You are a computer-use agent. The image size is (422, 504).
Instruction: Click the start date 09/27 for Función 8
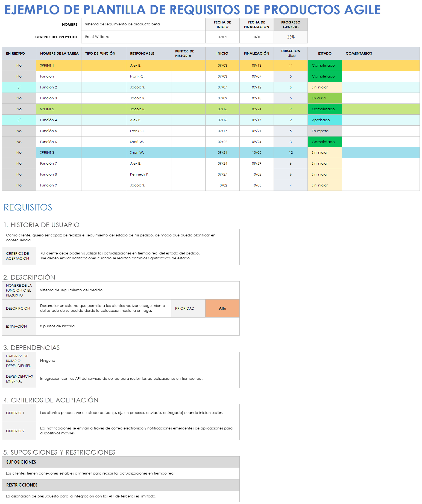tap(222, 174)
